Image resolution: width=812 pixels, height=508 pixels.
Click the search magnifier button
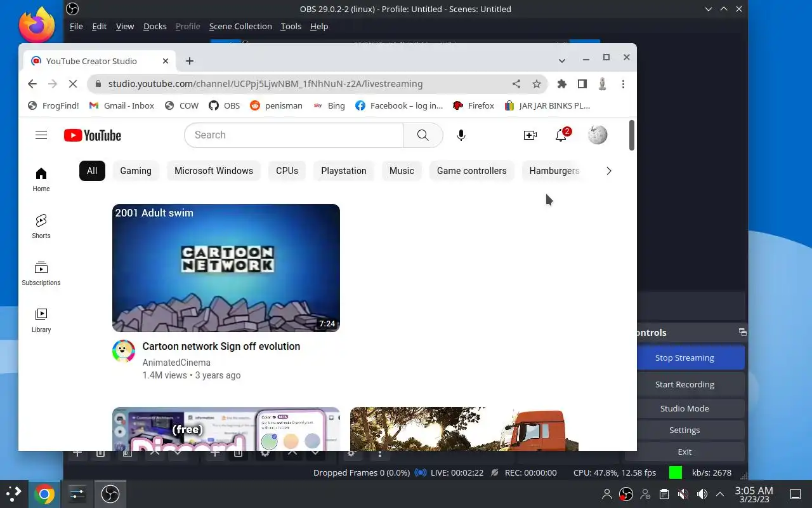[422, 135]
